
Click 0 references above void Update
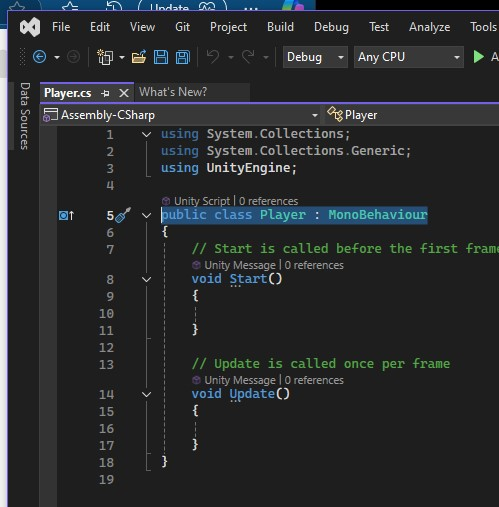pyautogui.click(x=314, y=380)
